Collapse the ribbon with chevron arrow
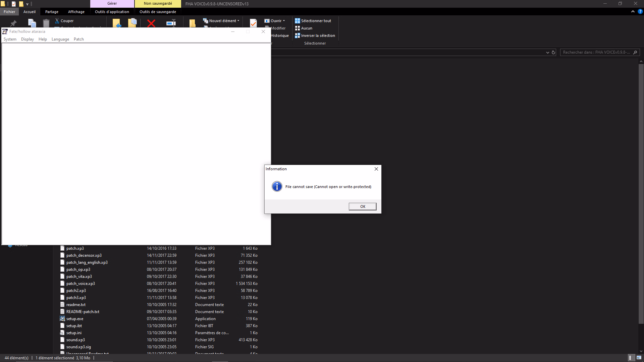Image resolution: width=644 pixels, height=362 pixels. click(x=633, y=11)
